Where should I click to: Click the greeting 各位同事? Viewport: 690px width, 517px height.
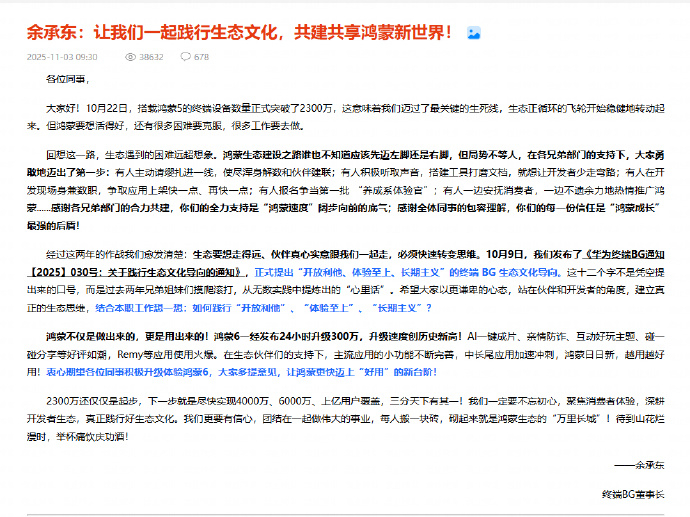pyautogui.click(x=68, y=79)
